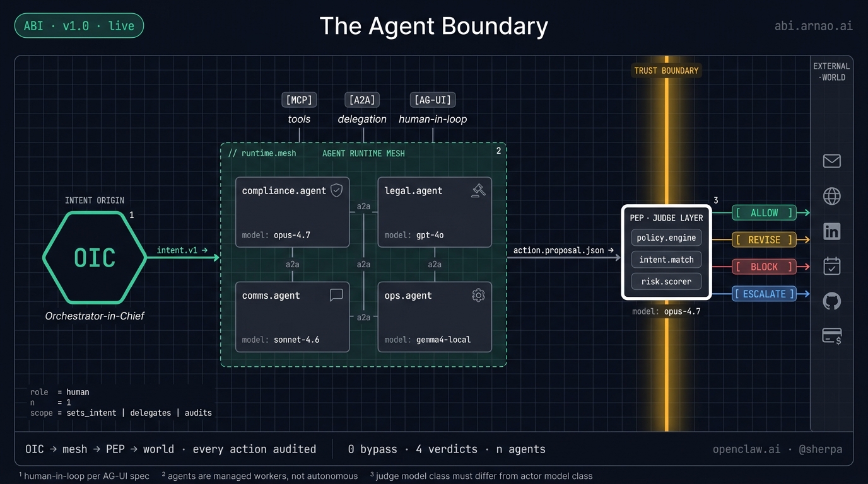Select the ALLOW verdict
This screenshot has width=868, height=484.
coord(764,213)
